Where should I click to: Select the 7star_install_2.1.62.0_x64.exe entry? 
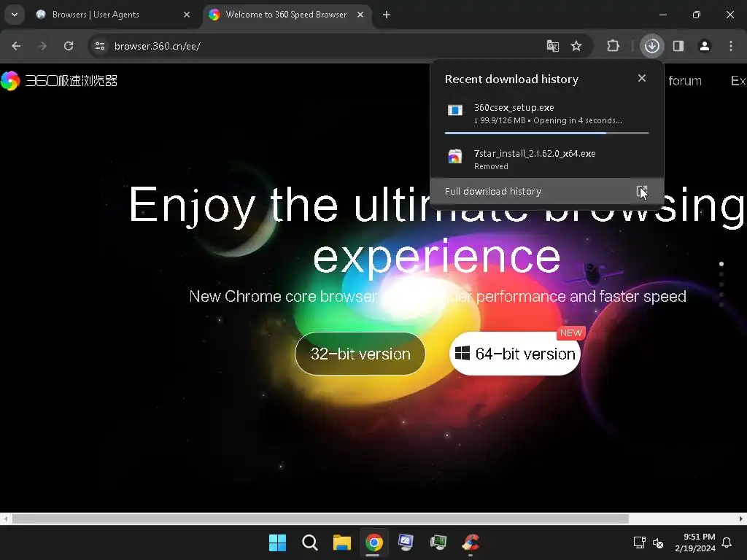pos(547,159)
